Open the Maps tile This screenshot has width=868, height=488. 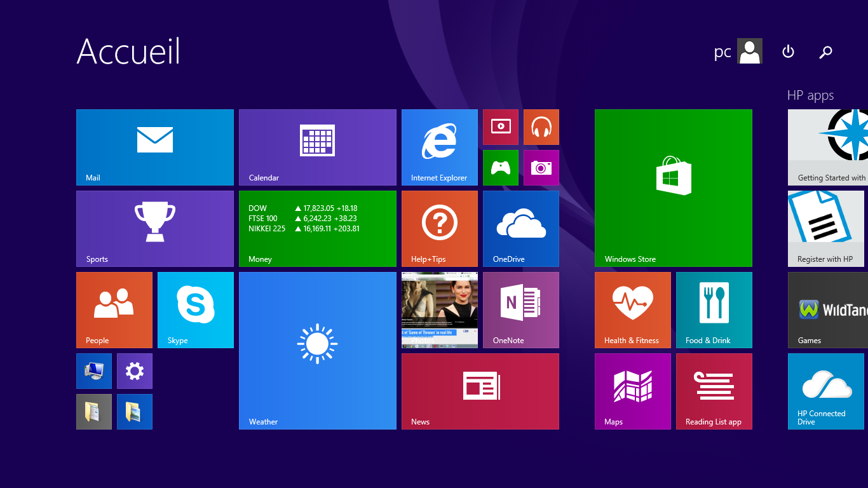633,391
